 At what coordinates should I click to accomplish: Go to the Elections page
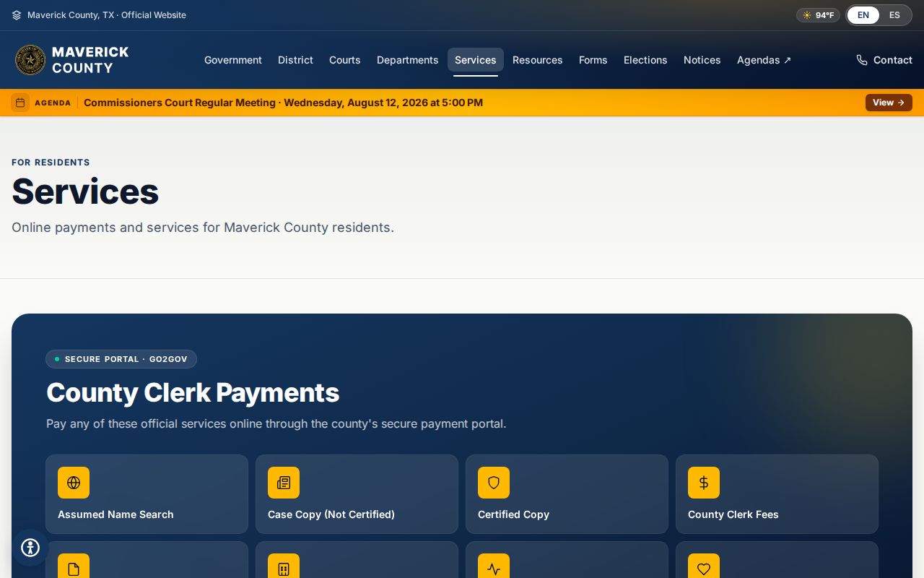tap(645, 60)
